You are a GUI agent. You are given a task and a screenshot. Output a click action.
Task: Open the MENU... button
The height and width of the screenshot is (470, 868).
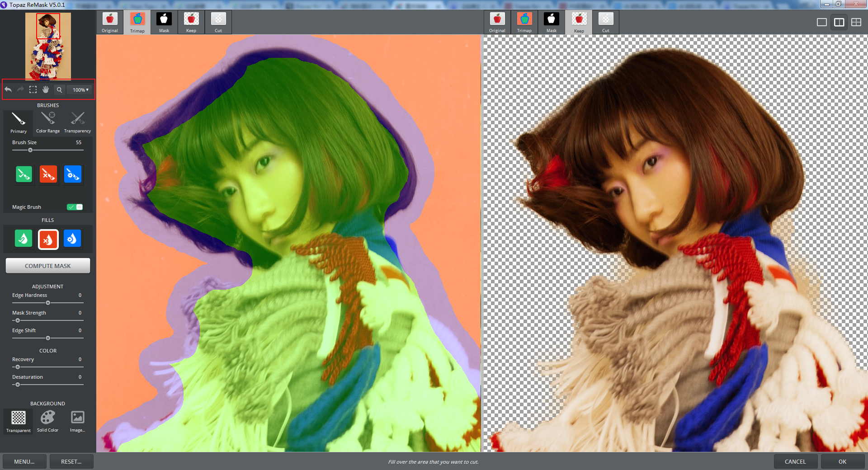tap(24, 461)
